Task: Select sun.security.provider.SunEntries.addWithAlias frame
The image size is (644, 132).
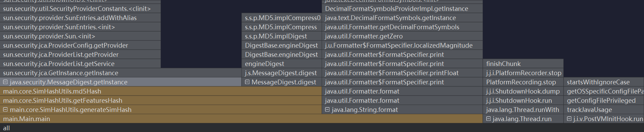Action: pyautogui.click(x=80, y=18)
